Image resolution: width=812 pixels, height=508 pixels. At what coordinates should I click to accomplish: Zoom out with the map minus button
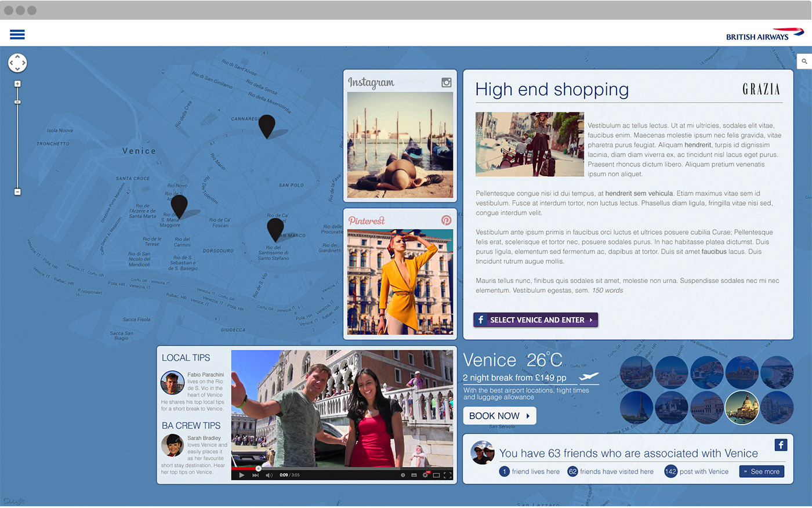tap(17, 192)
